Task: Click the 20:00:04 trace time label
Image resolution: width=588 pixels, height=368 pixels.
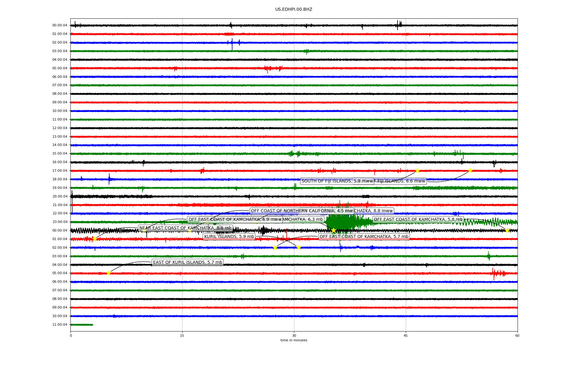Action: click(x=60, y=197)
